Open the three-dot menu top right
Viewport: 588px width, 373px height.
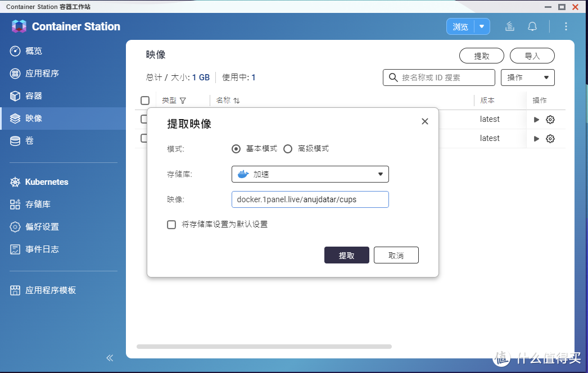pyautogui.click(x=566, y=26)
